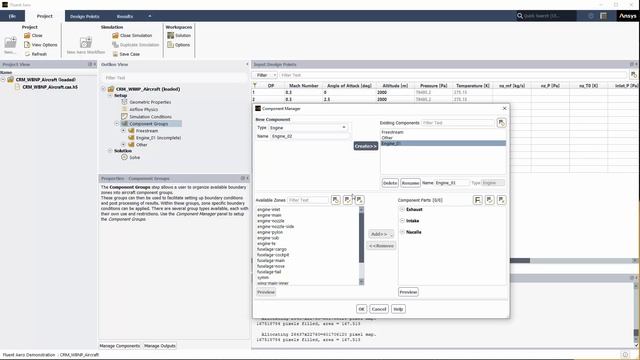Click Manage Components at bottom of properties
Image resolution: width=640 pixels, height=360 pixels.
[x=120, y=346]
